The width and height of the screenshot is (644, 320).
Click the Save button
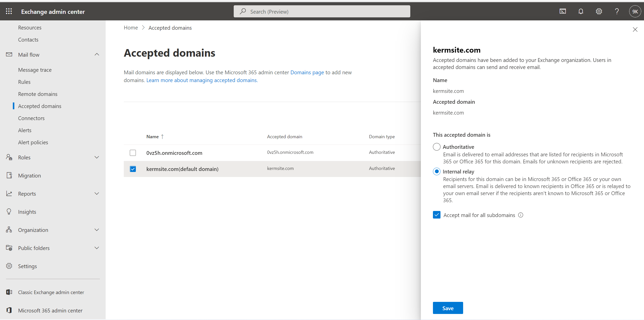tap(448, 308)
